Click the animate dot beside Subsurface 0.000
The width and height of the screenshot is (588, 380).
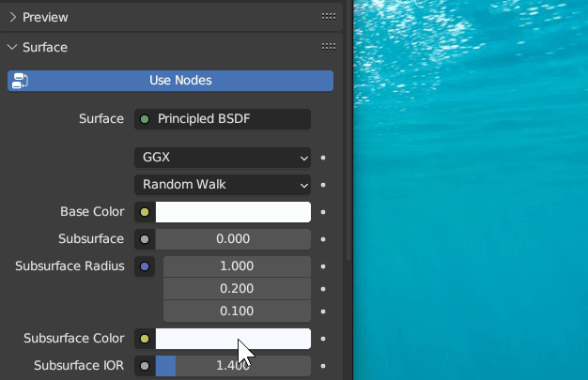point(323,239)
